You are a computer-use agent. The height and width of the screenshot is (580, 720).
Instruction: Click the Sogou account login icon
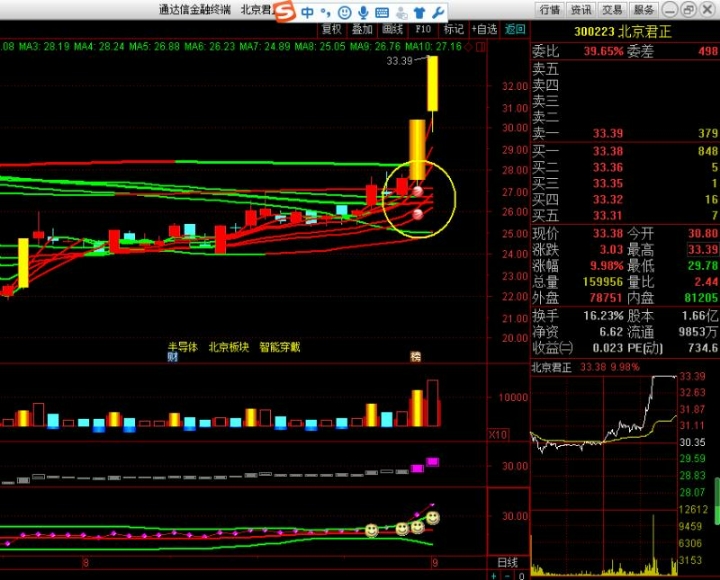401,13
